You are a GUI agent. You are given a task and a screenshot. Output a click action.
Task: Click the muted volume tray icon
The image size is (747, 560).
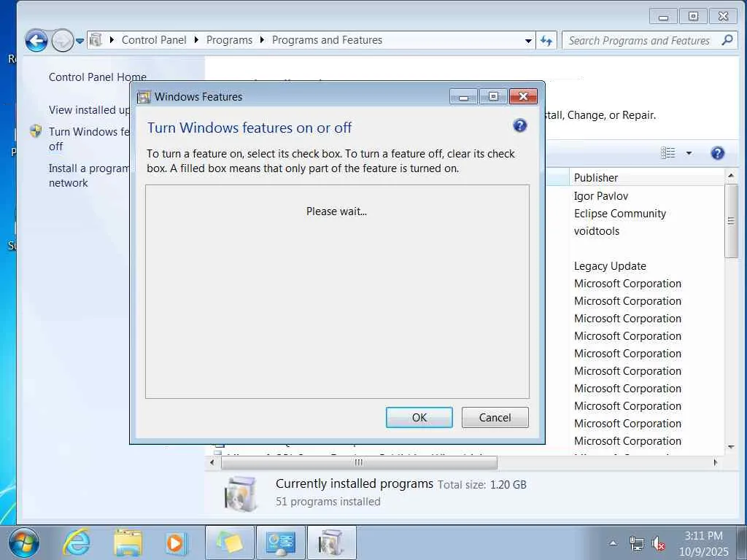click(x=659, y=543)
